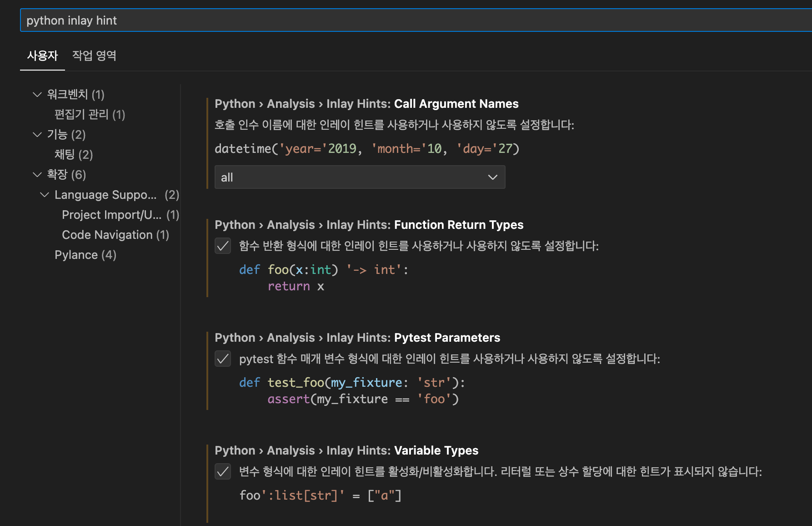Switch to the 사용자 tab

tap(43, 56)
